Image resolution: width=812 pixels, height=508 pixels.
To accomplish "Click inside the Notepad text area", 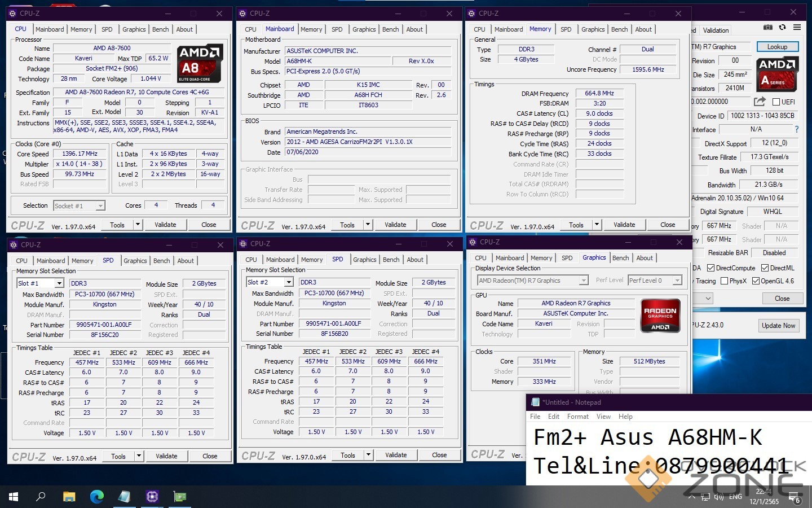I will pos(648,452).
